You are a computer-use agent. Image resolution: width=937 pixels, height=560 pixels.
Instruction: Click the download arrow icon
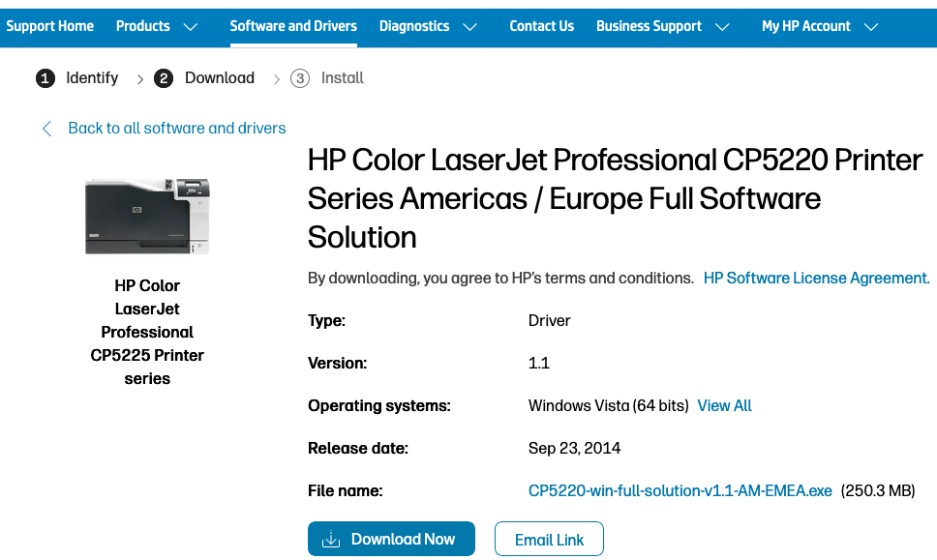point(331,540)
